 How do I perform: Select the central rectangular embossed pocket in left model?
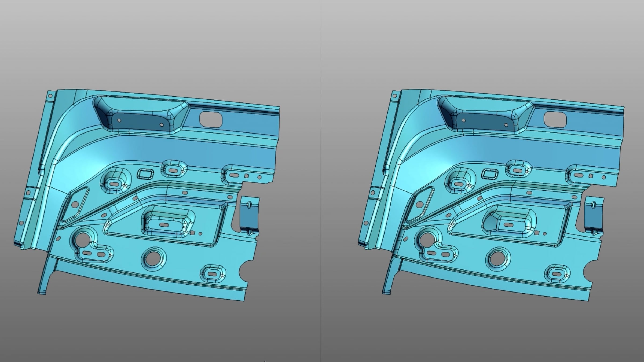click(169, 222)
